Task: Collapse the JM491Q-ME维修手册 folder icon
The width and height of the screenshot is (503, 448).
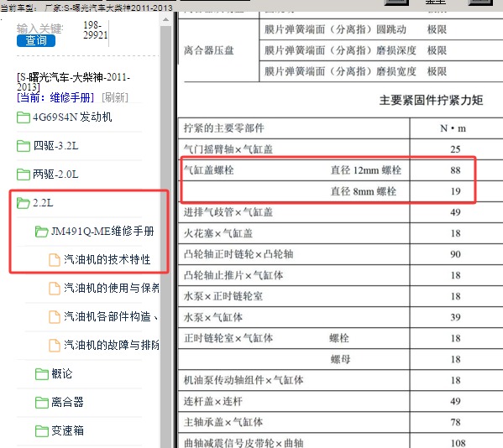Action: [x=42, y=232]
